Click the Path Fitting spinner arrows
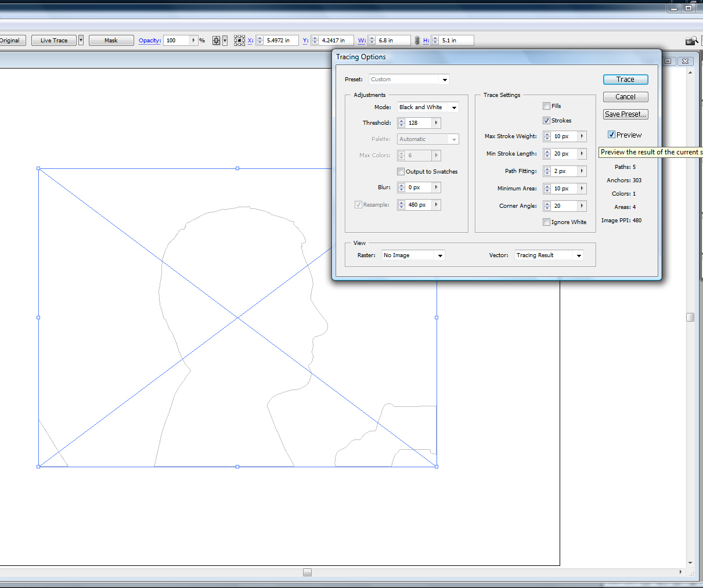 (x=547, y=171)
